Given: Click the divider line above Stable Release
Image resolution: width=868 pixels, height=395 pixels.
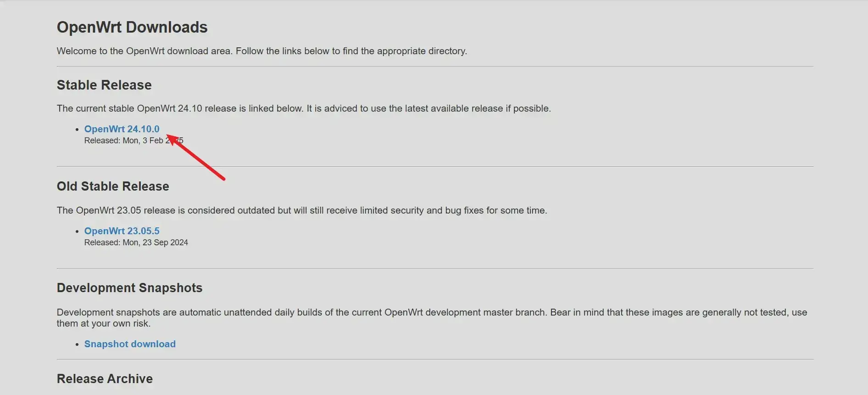Looking at the screenshot, I should (x=435, y=67).
